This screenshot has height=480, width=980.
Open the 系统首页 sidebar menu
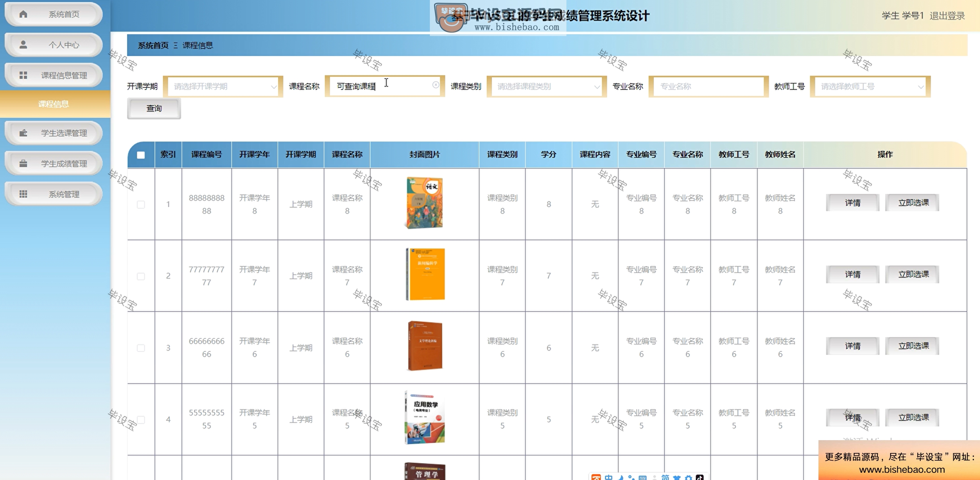coord(53,14)
